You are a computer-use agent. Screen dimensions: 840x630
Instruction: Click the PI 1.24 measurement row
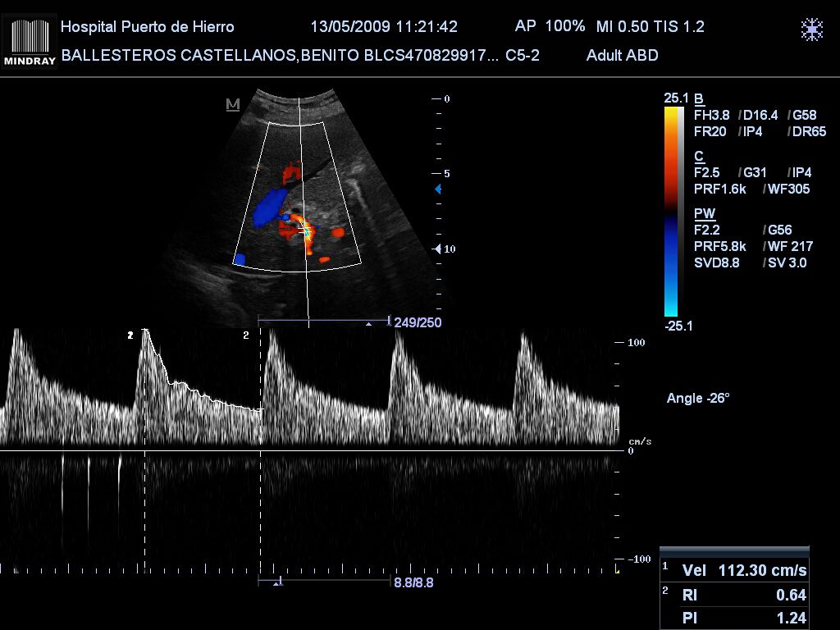pyautogui.click(x=744, y=618)
